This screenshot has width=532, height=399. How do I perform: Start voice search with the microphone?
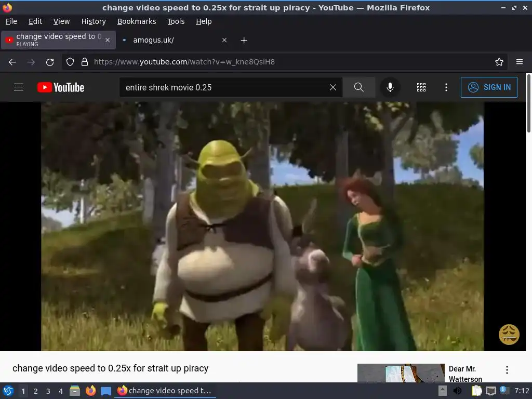coord(390,87)
